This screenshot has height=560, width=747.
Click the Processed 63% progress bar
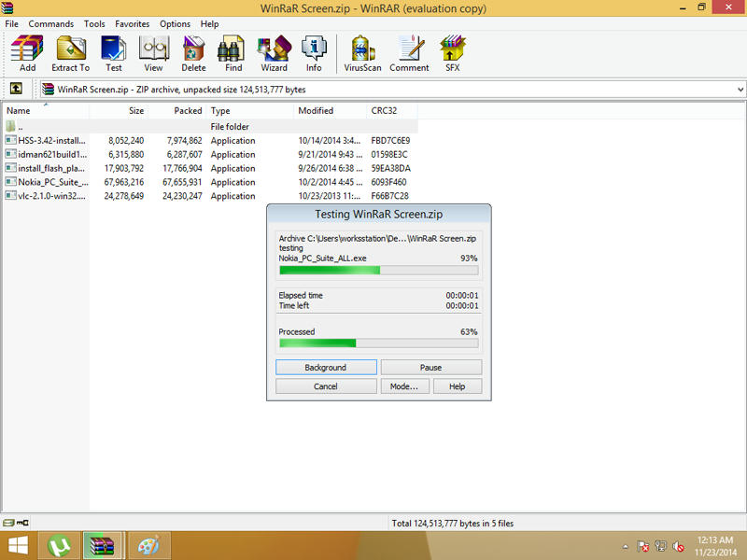[379, 343]
